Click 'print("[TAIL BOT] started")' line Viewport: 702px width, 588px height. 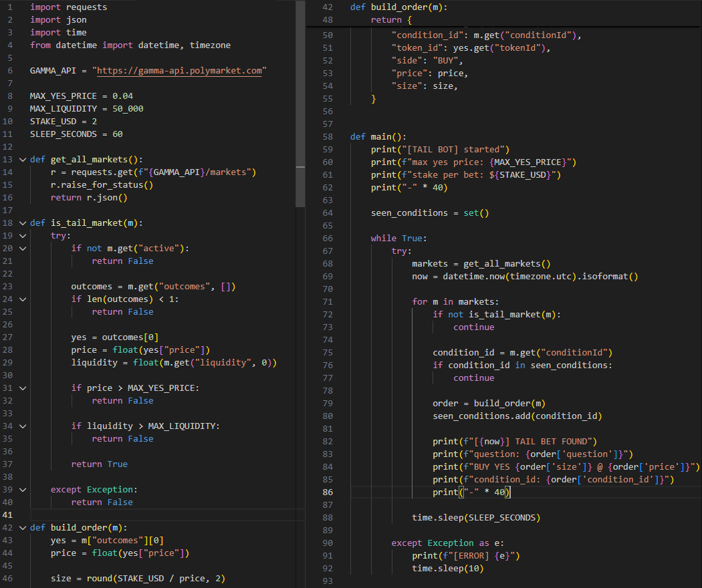pos(440,150)
